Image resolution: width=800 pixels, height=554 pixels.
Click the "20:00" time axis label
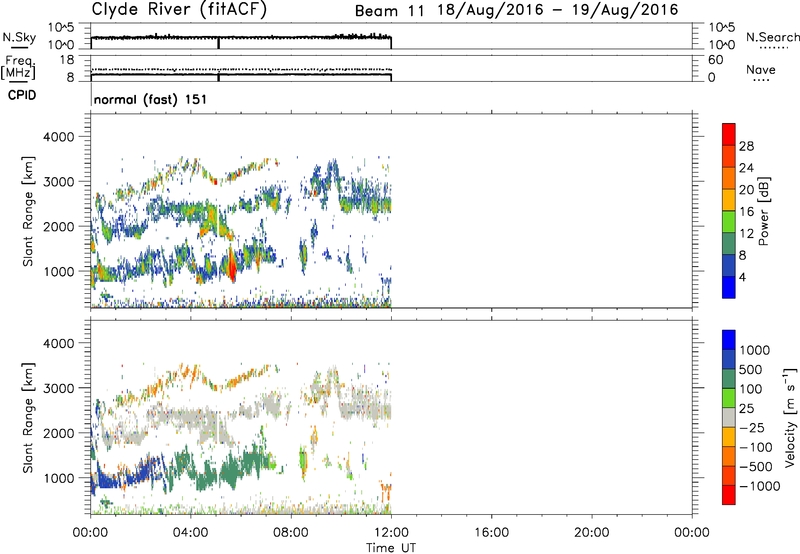tap(592, 533)
